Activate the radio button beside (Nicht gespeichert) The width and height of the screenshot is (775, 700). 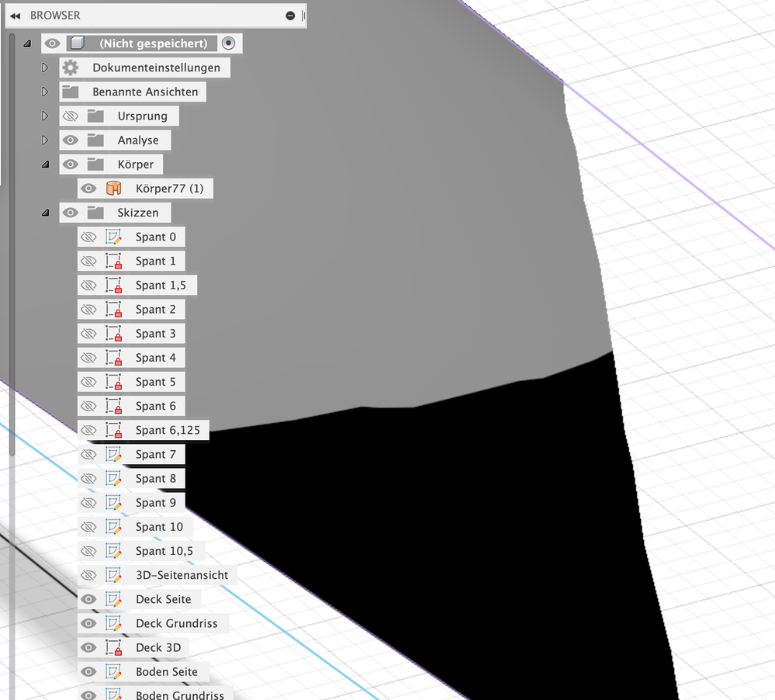click(228, 43)
